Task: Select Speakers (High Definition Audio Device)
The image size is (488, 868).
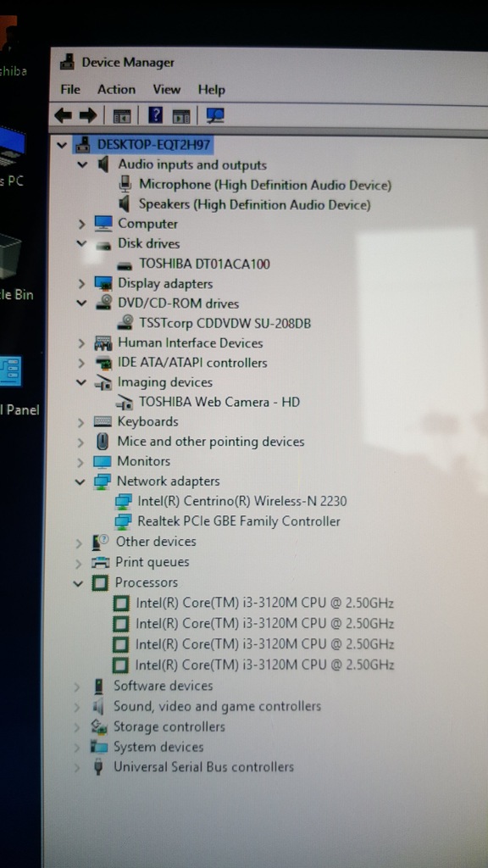Action: (x=254, y=205)
